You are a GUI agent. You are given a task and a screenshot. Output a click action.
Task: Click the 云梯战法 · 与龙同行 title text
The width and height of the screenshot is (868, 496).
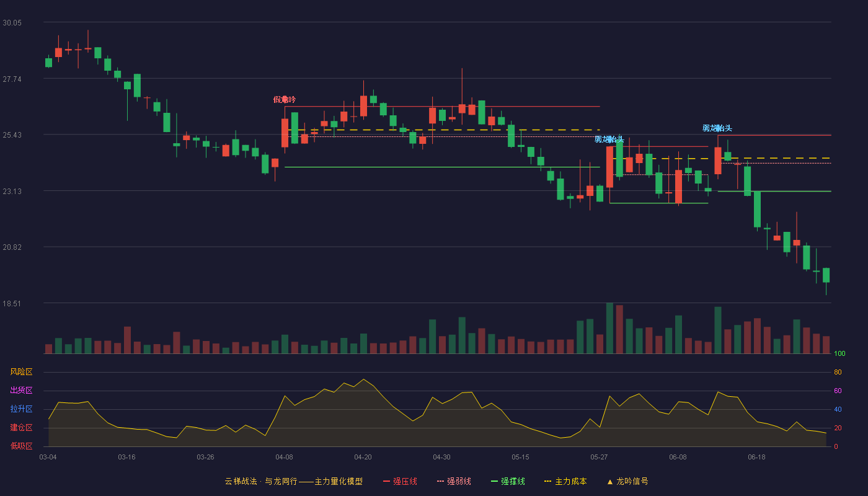(261, 481)
